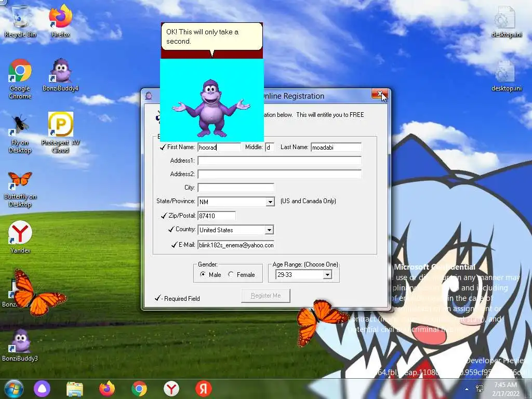Click the Address1 field
The height and width of the screenshot is (399, 532).
(280, 161)
